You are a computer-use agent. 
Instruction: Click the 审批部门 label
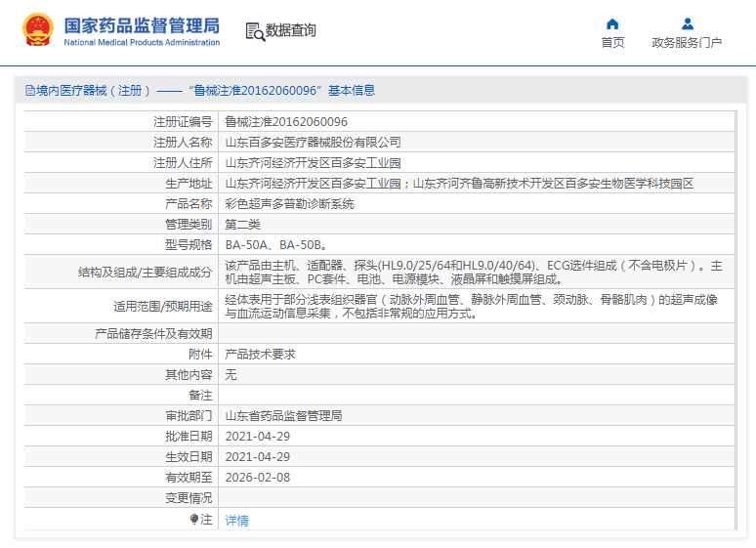189,416
